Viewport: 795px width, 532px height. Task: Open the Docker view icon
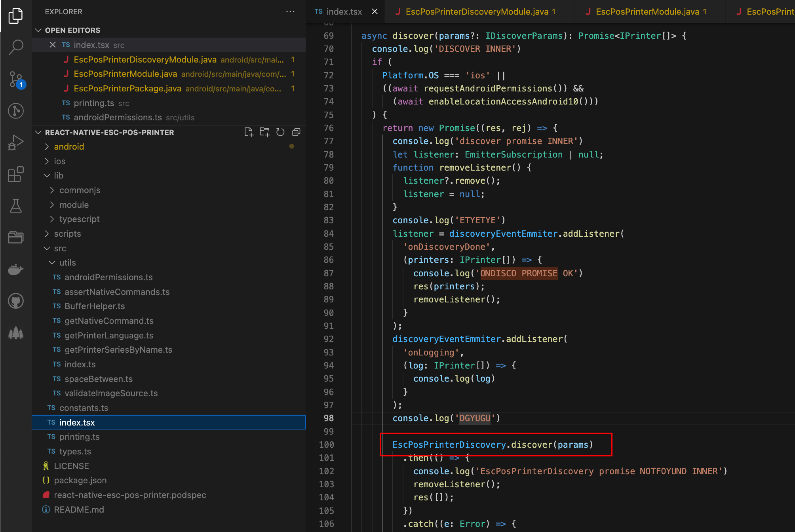click(16, 270)
